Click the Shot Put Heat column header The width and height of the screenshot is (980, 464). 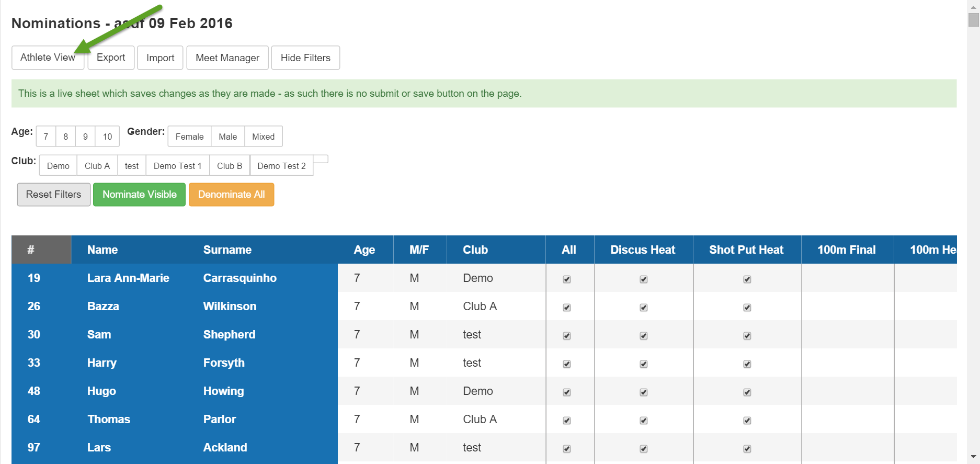pyautogui.click(x=746, y=250)
